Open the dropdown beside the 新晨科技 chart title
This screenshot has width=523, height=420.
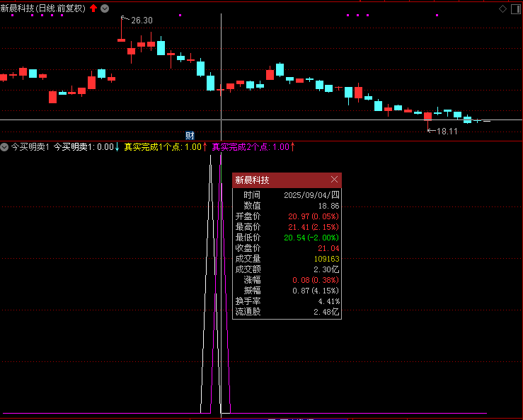click(x=105, y=8)
